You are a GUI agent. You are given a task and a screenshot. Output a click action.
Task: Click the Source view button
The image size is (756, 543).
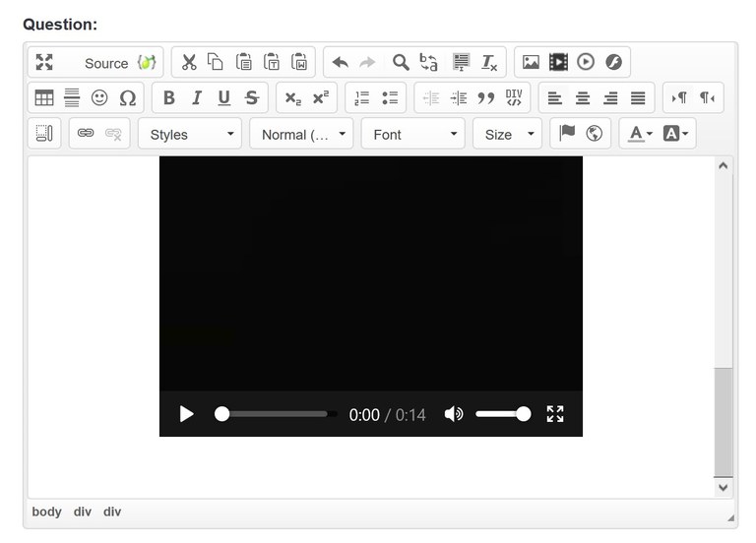point(106,63)
